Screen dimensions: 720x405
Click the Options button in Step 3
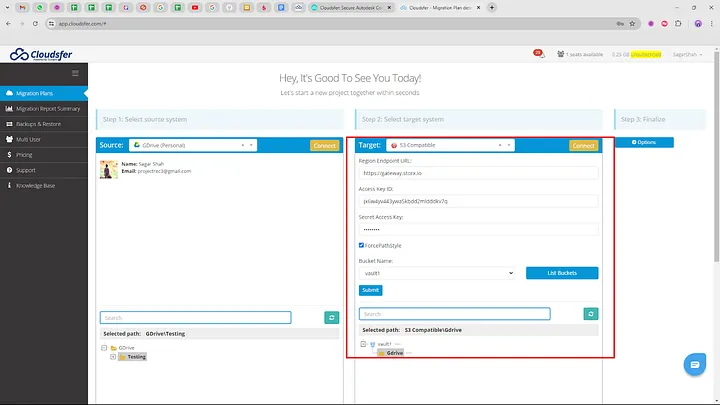tap(644, 142)
